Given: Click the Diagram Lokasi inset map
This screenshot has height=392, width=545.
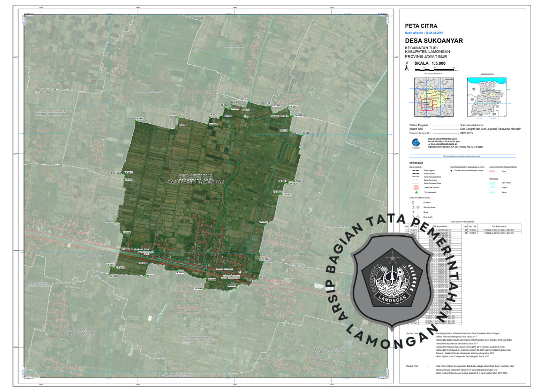Looking at the screenshot, I should [487, 97].
